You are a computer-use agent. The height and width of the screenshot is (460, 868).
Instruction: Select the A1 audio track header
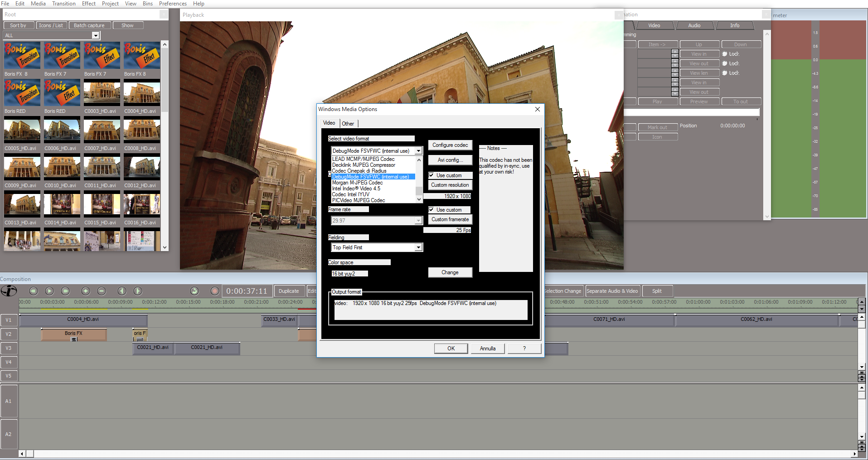click(x=9, y=401)
